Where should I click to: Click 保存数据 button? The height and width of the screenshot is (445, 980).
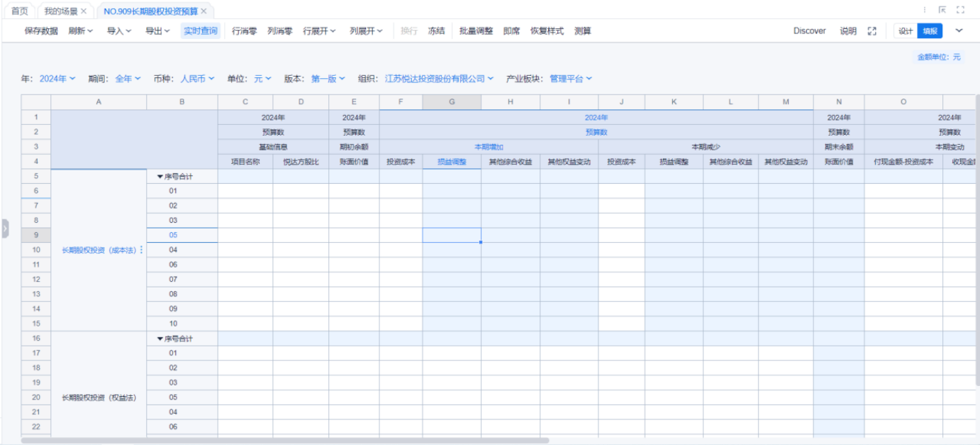click(x=41, y=31)
